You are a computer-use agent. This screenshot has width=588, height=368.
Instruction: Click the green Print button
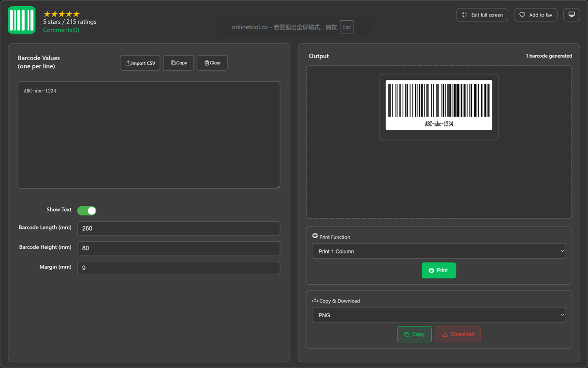[x=439, y=271]
